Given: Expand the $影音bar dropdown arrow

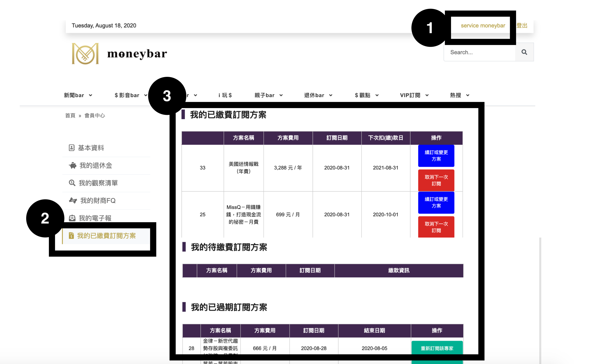Looking at the screenshot, I should tap(145, 95).
